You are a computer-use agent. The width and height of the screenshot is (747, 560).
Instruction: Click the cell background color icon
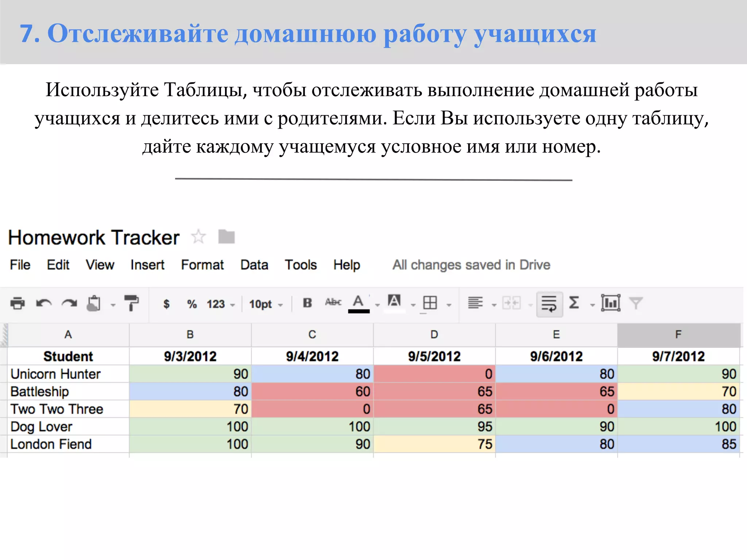coord(394,303)
